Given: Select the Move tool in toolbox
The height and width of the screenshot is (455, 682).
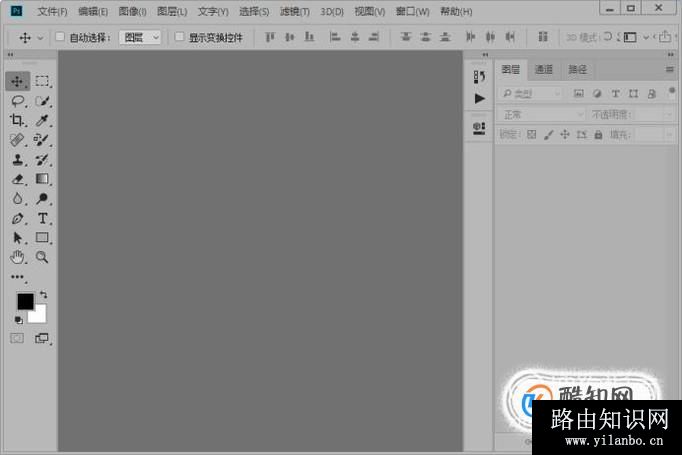Looking at the screenshot, I should (x=17, y=81).
